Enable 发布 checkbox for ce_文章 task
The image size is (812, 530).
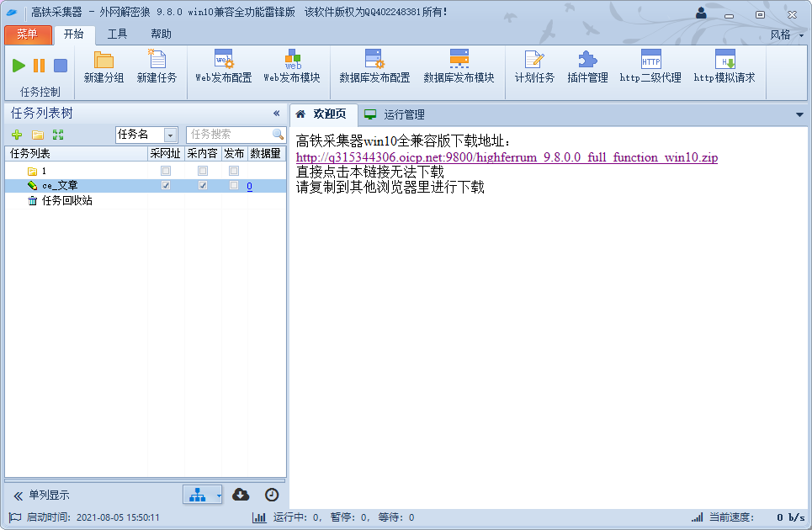pos(234,185)
